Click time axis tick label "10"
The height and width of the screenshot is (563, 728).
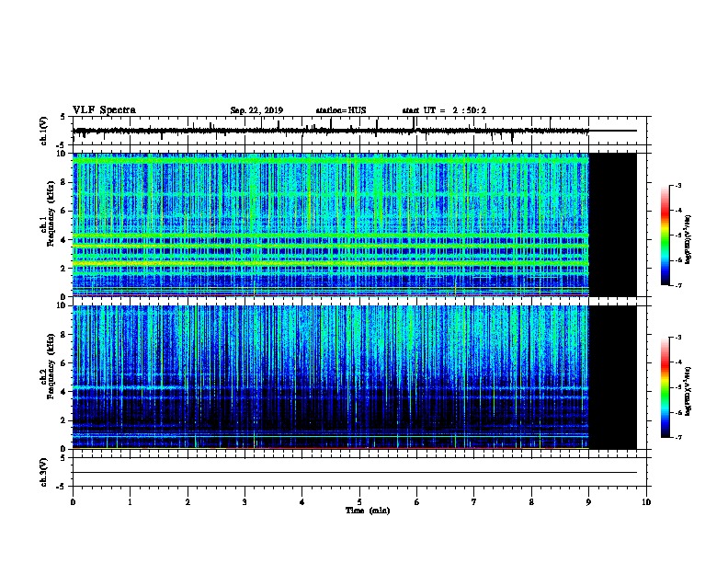point(646,502)
